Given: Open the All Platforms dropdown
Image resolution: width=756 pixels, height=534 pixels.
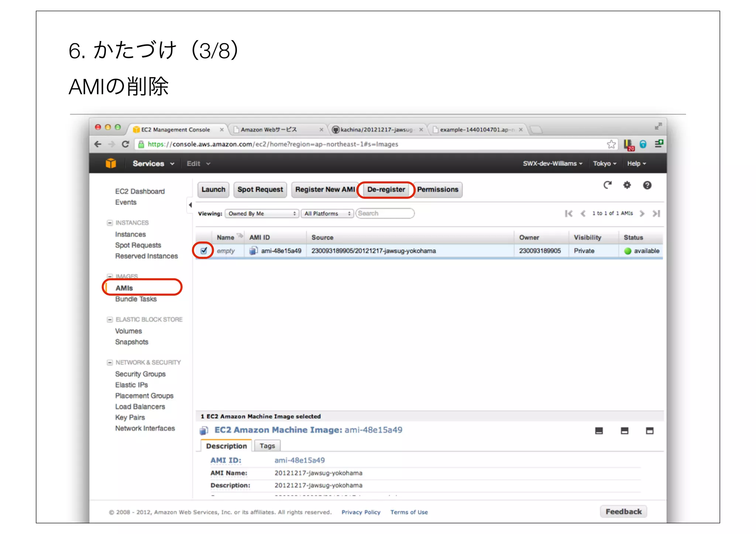Looking at the screenshot, I should click(327, 213).
